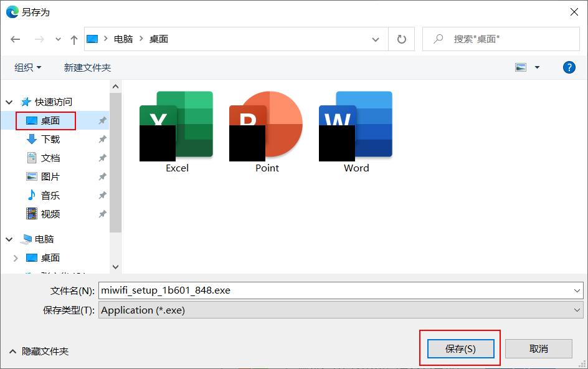Open the 图片 folder in sidebar
Viewport: 588px width, 369px height.
(47, 176)
